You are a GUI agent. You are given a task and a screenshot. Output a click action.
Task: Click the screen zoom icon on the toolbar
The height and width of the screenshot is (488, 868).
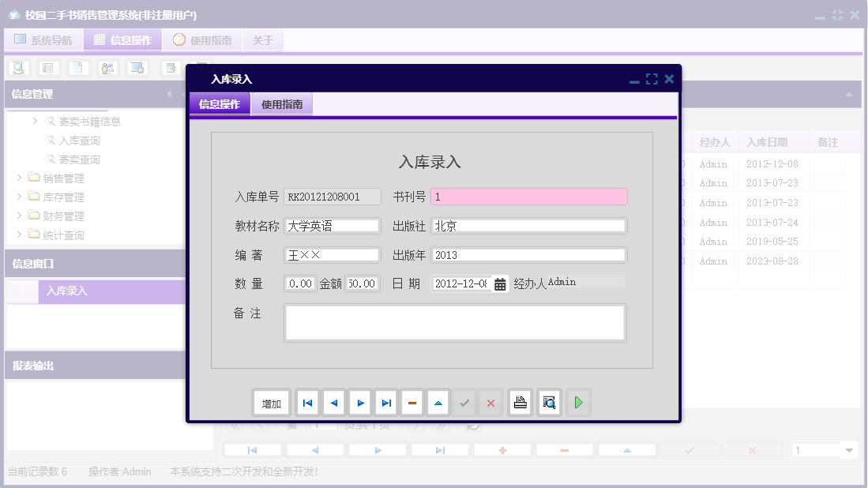tap(136, 68)
